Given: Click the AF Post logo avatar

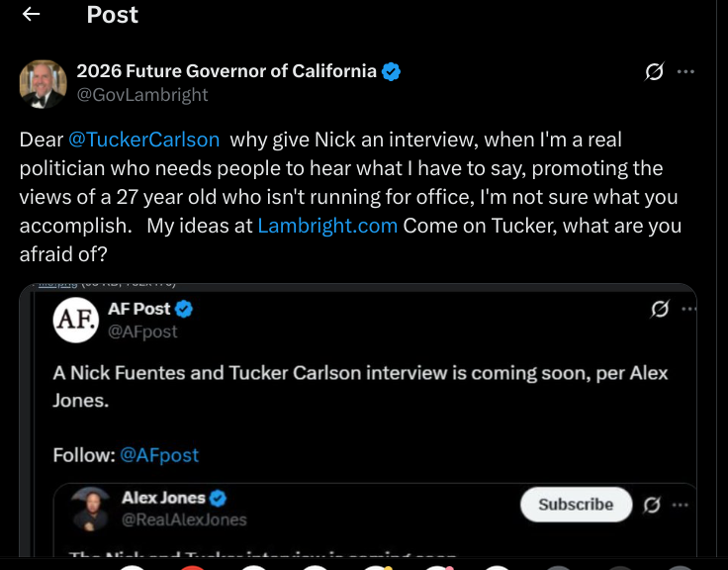Looking at the screenshot, I should click(x=75, y=320).
